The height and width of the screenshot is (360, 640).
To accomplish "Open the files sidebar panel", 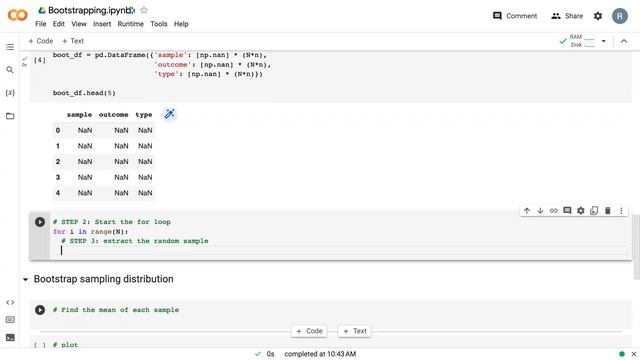I will [10, 116].
